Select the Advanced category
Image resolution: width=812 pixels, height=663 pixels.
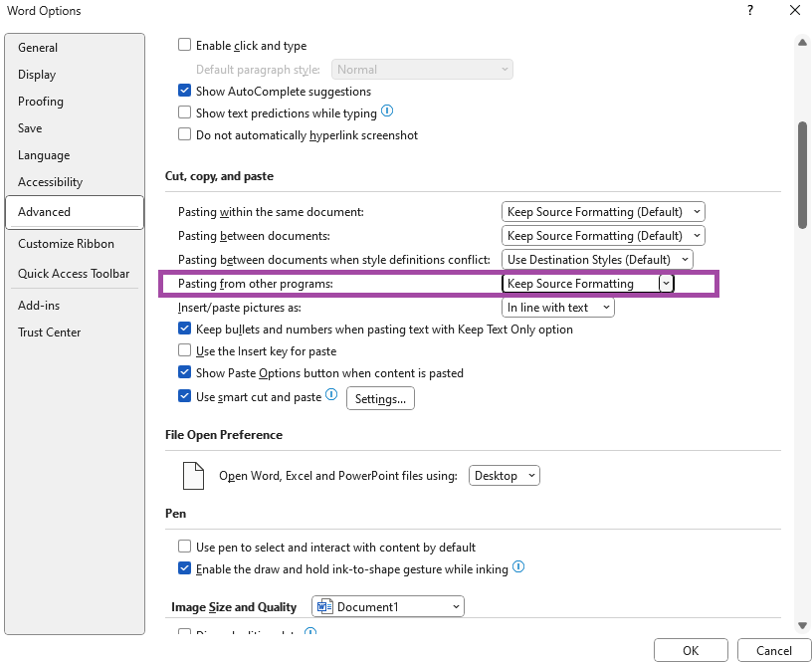[x=75, y=212]
